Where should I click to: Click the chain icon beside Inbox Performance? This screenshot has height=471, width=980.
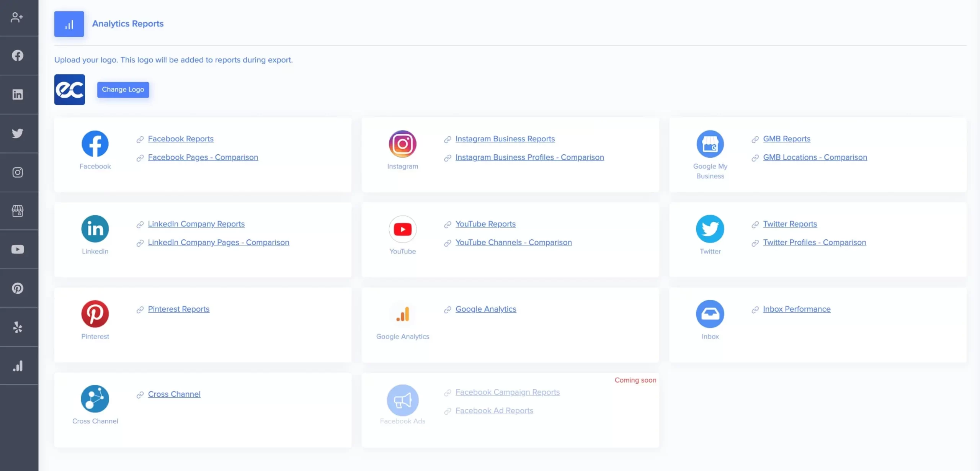pos(755,309)
